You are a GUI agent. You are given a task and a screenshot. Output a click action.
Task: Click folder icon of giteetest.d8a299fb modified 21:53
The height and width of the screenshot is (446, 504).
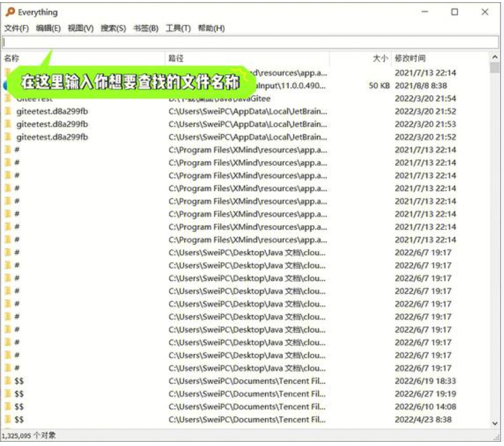click(8, 124)
